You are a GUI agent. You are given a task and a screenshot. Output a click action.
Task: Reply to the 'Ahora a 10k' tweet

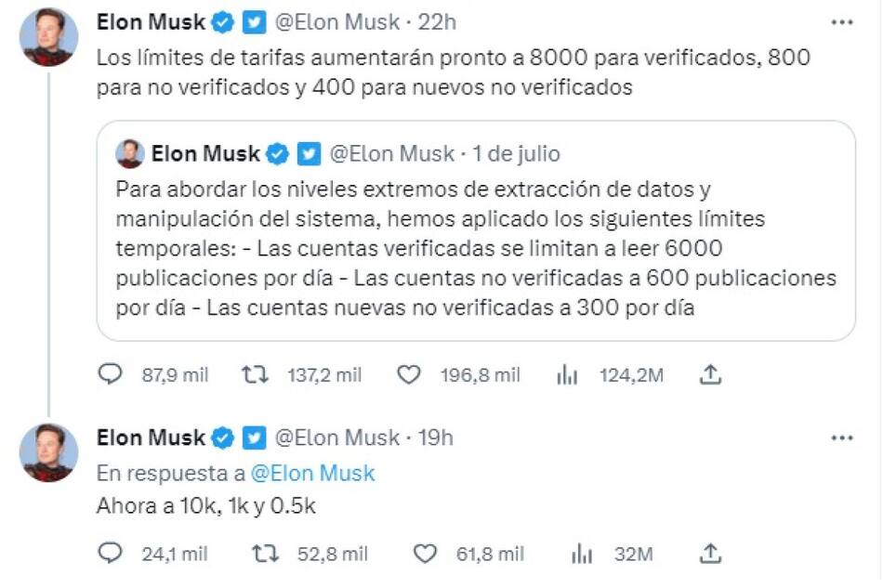[x=111, y=554]
